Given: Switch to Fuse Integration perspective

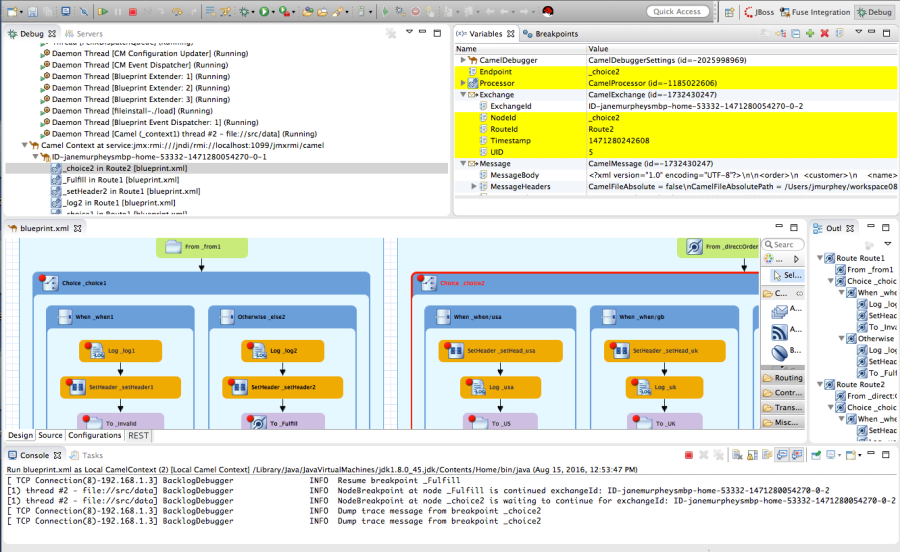Looking at the screenshot, I should 815,12.
